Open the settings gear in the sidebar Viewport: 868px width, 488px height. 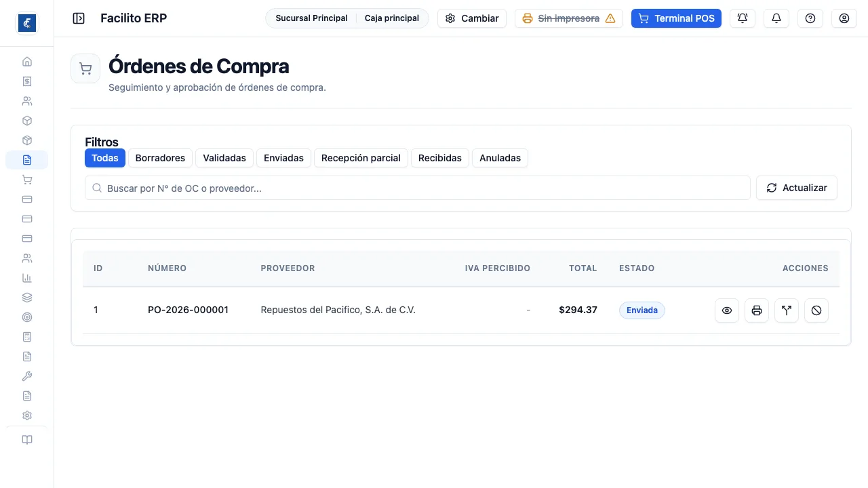(27, 415)
